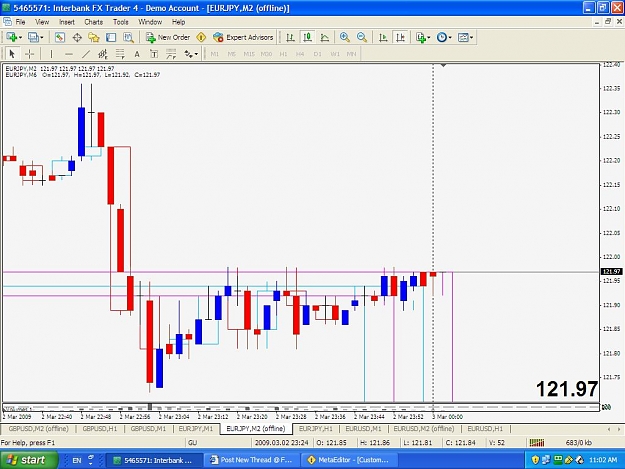Viewport: 625px width, 469px height.
Task: Show the Navigator panel folder-star icon
Action: coord(94,37)
